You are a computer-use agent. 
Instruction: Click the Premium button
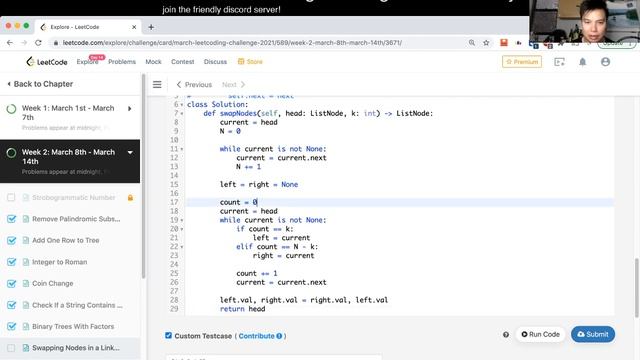pos(522,62)
